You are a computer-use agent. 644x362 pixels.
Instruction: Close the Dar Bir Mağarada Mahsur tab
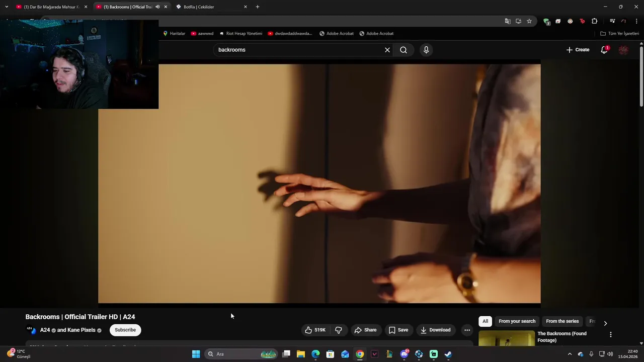[86, 7]
